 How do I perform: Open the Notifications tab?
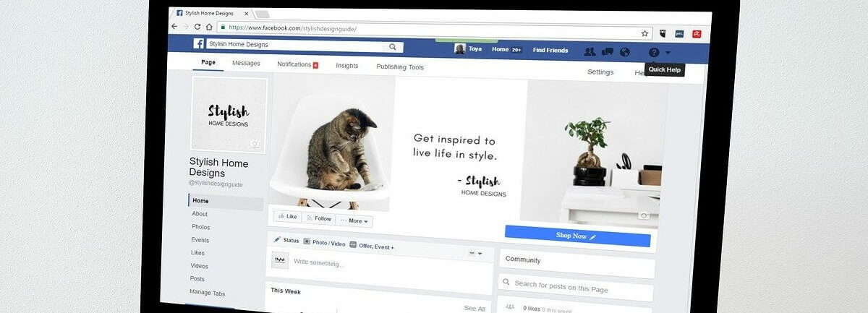tap(297, 64)
